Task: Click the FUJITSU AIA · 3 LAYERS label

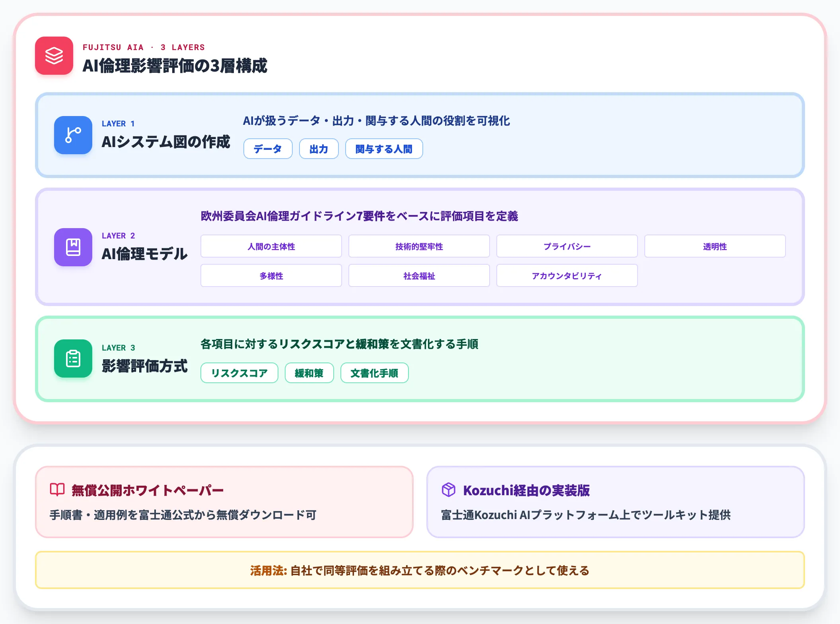Action: [144, 47]
